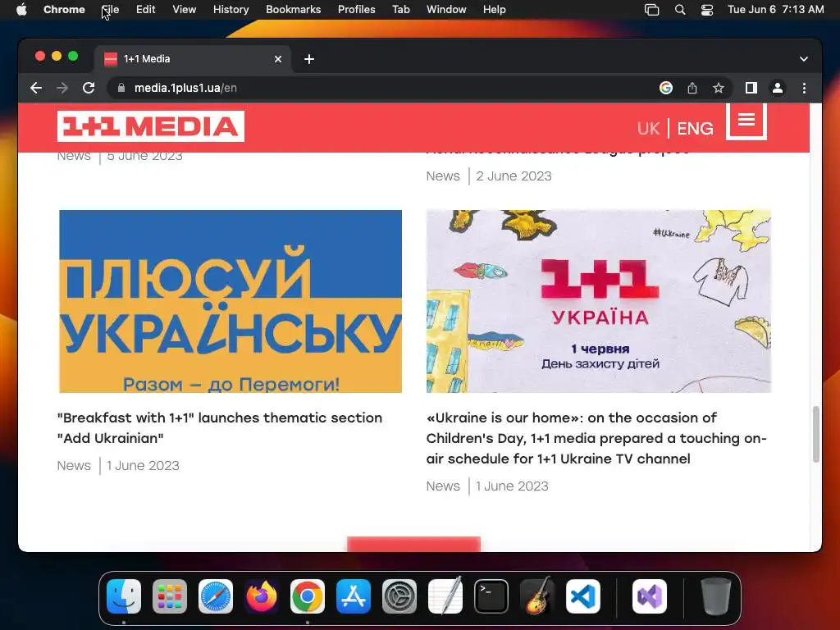Reload the current page
This screenshot has height=630, width=840.
pos(89,88)
